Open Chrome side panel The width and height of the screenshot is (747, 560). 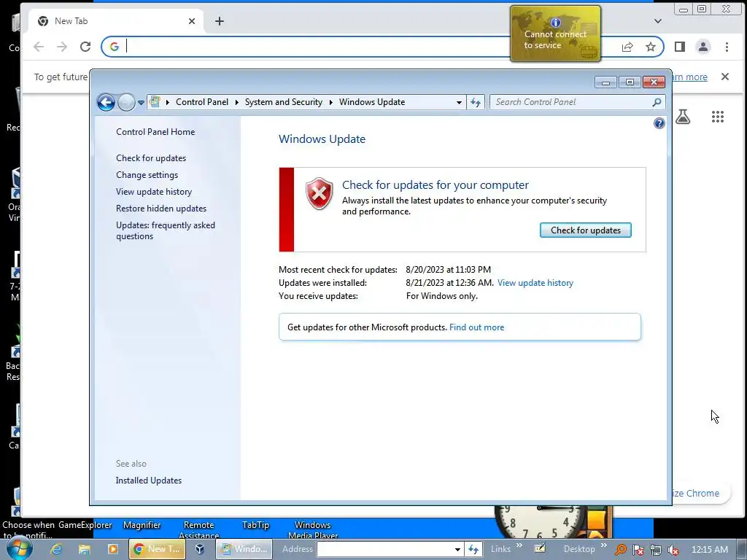click(680, 47)
